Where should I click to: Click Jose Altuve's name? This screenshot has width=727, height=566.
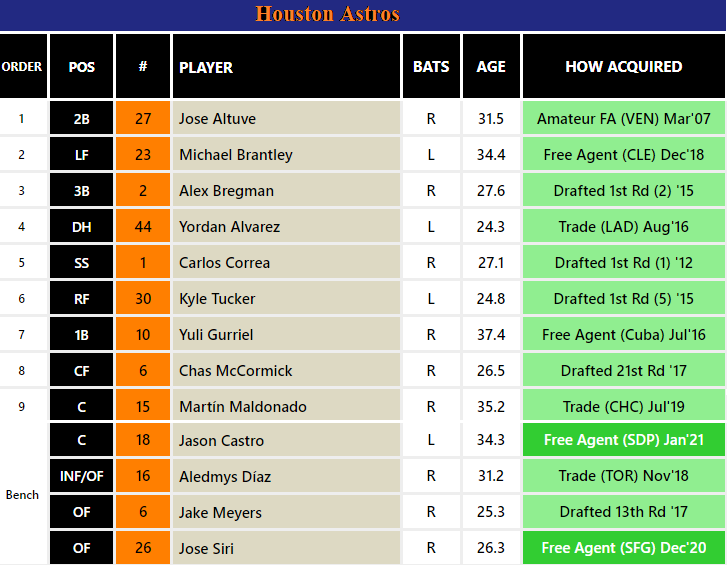point(217,119)
